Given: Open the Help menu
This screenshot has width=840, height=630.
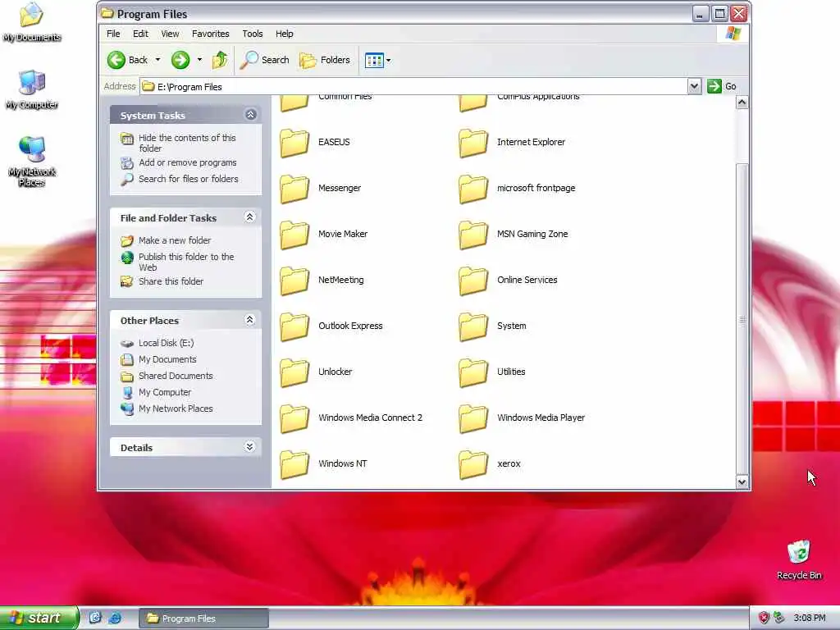Looking at the screenshot, I should [285, 34].
